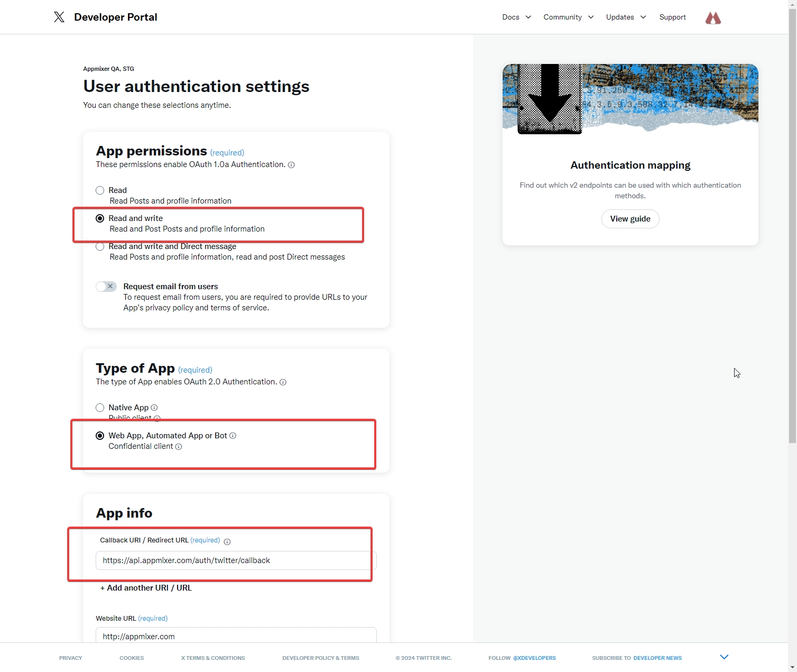This screenshot has height=672, width=797.
Task: Expand the footer chevron arrow
Action: click(724, 657)
